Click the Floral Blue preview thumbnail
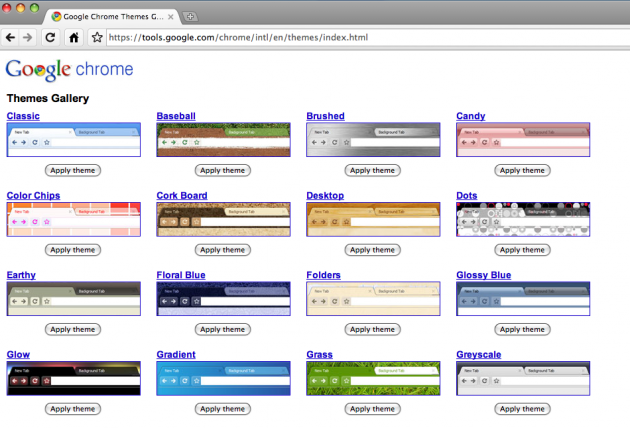The height and width of the screenshot is (428, 630). point(223,299)
